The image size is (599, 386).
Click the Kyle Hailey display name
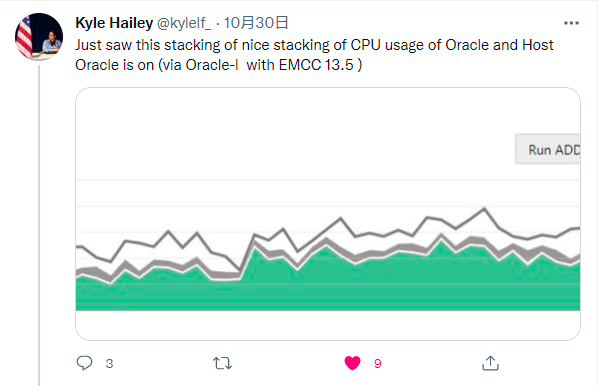coord(114,23)
